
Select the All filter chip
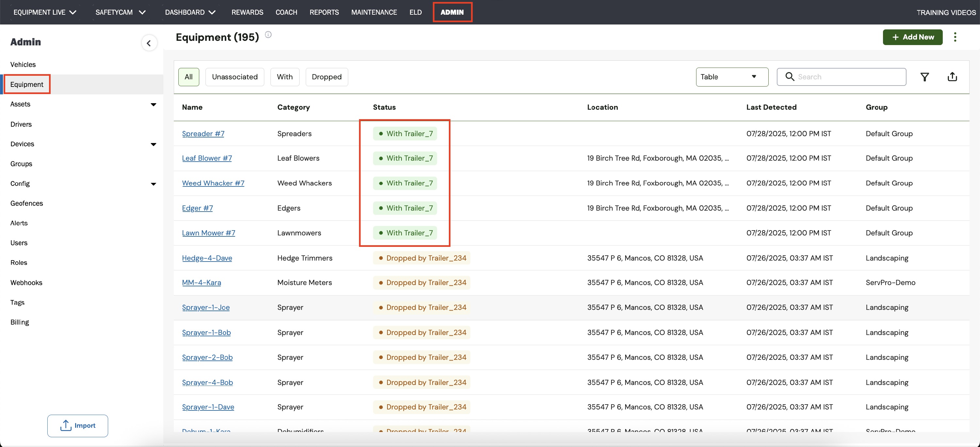[189, 77]
